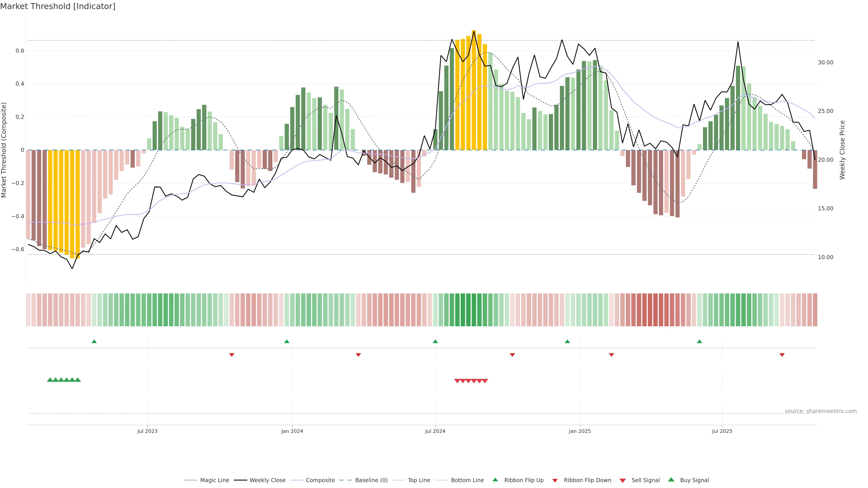The width and height of the screenshot is (868, 488).
Task: Click the Jan 2025 axis label
Action: [x=580, y=431]
